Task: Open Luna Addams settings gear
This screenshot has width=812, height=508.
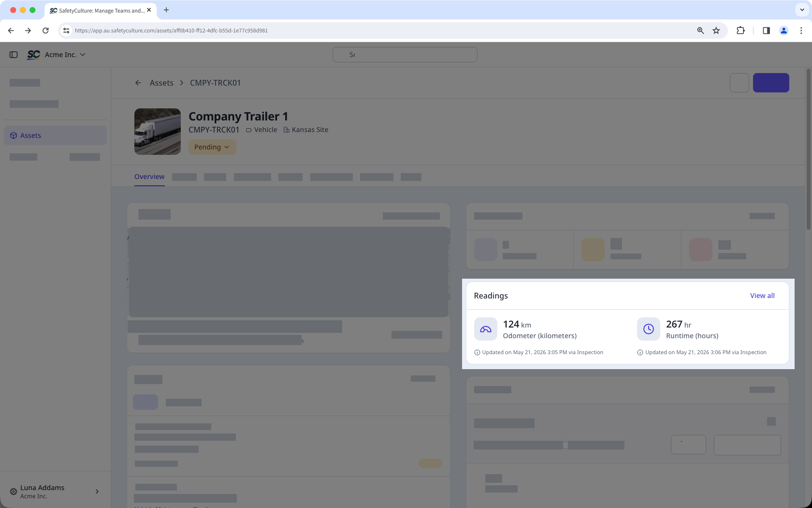Action: (x=14, y=492)
